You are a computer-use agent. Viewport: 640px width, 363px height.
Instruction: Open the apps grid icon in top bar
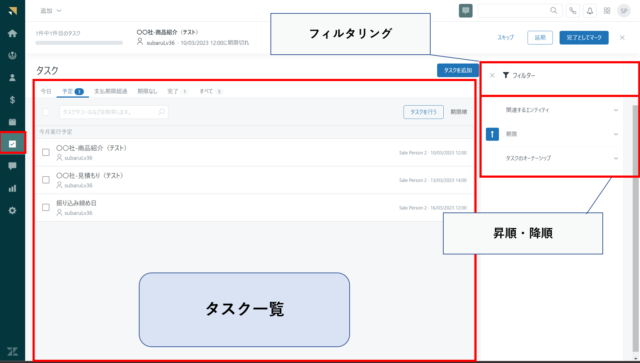[x=607, y=11]
